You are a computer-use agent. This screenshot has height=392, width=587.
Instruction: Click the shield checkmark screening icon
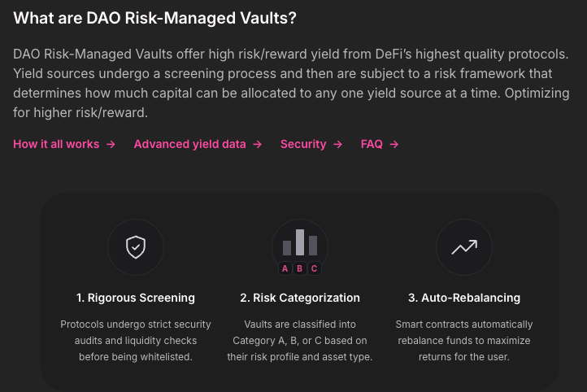coord(136,247)
